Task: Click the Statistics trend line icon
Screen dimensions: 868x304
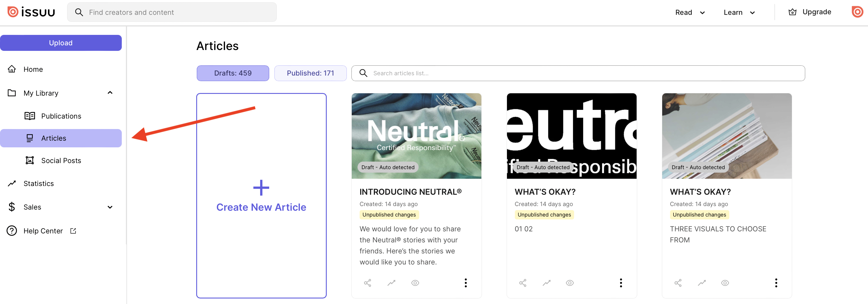Action: click(12, 184)
